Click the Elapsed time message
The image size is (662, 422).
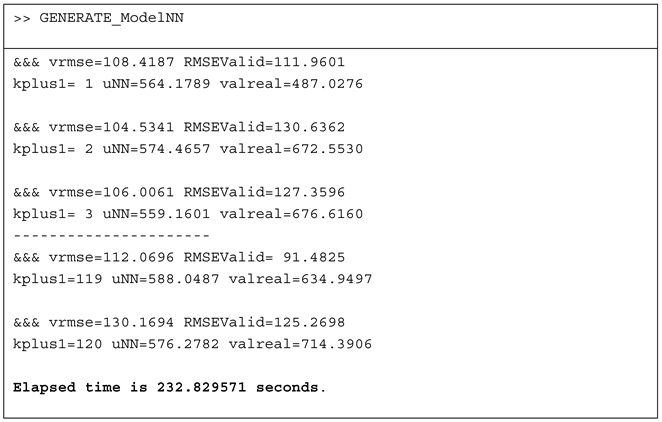coord(169,387)
